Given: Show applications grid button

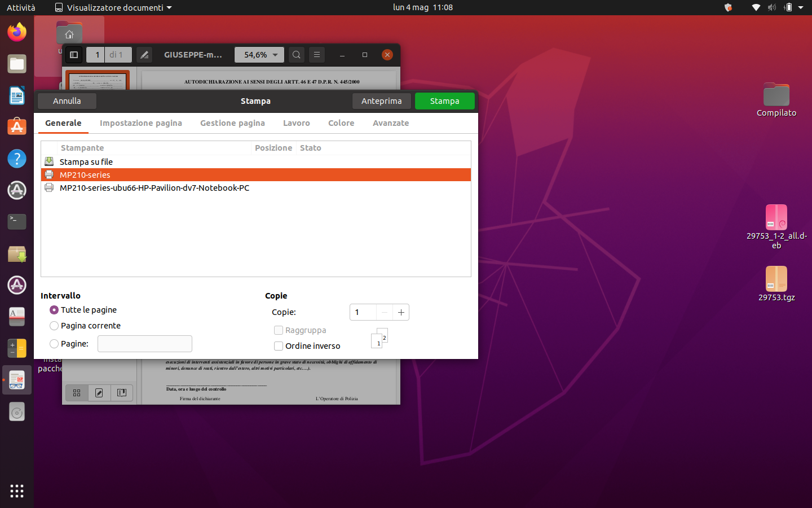Looking at the screenshot, I should 17,491.
